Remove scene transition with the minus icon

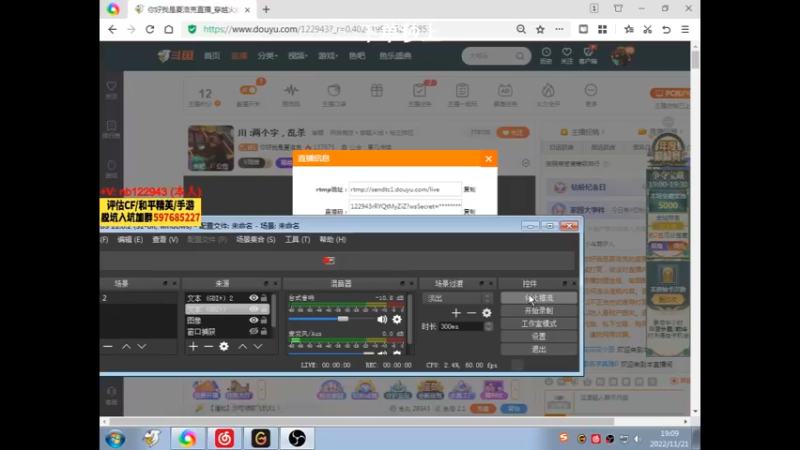471,313
